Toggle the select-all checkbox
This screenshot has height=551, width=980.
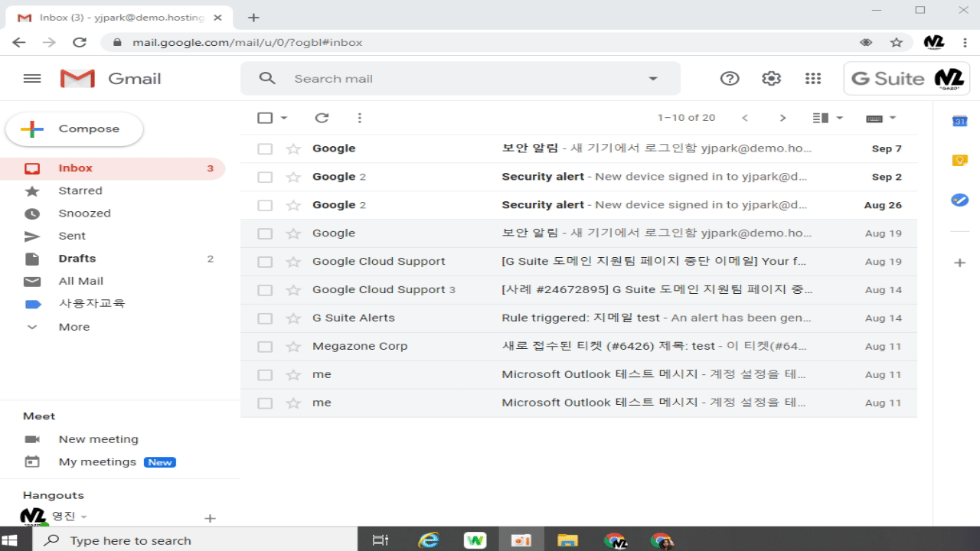pos(265,118)
